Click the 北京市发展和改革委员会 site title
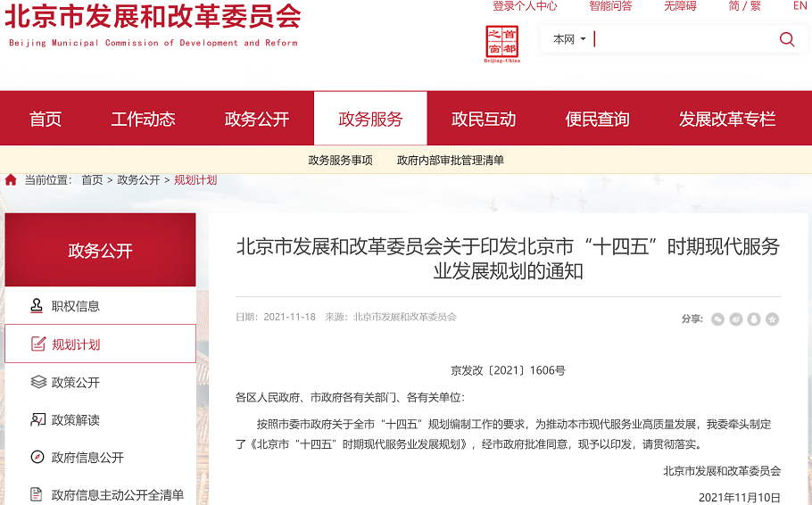 153,15
